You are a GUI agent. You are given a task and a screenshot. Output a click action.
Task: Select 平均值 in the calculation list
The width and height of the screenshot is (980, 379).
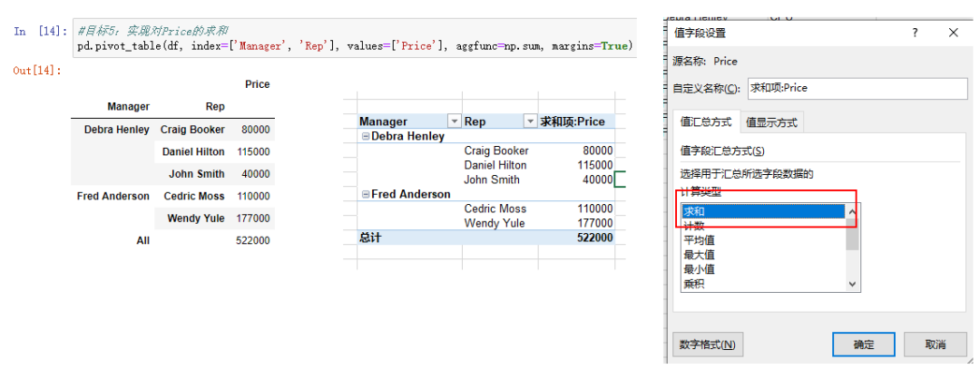coord(764,240)
